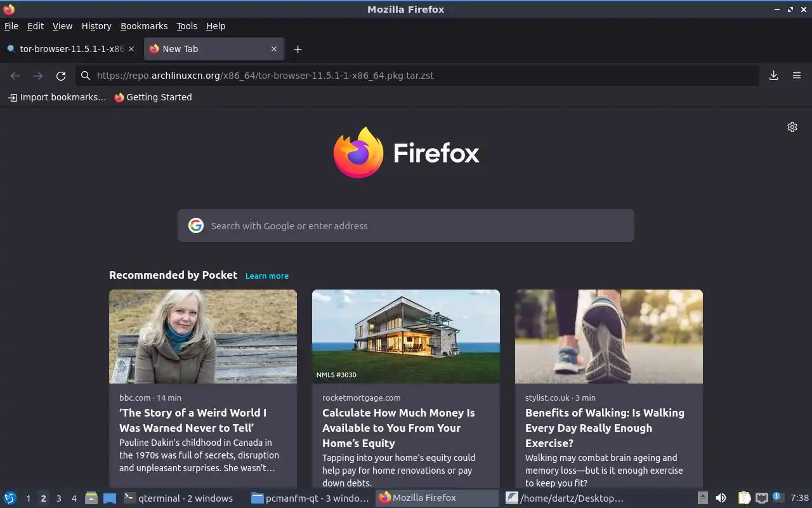
Task: Click the Recommended by Pocket heading
Action: click(x=173, y=275)
